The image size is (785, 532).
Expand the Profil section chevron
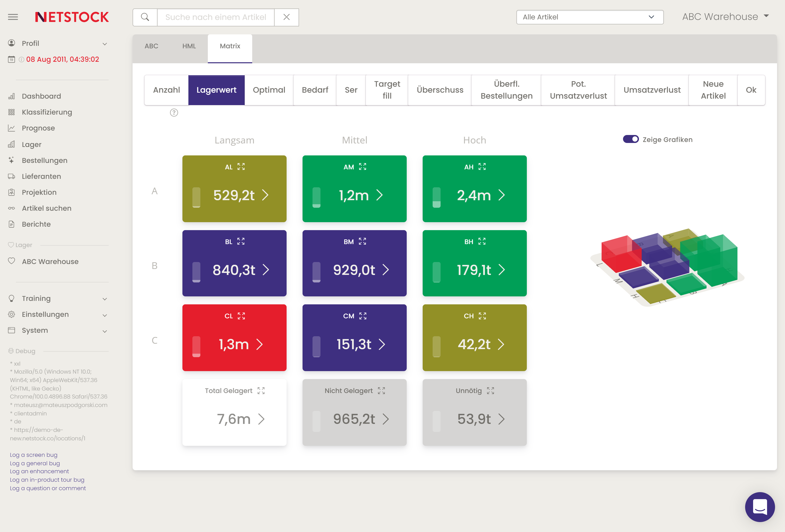[x=105, y=44]
